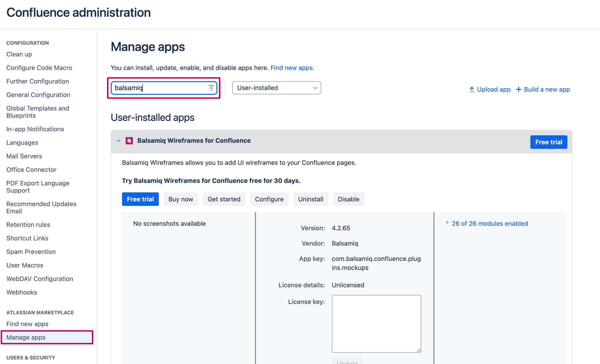Click the Get started button
This screenshot has width=600, height=364.
pyautogui.click(x=224, y=199)
